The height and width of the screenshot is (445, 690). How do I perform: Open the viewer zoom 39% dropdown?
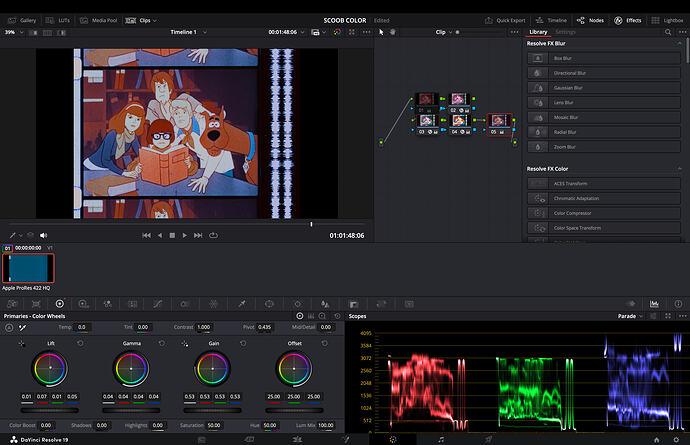[x=13, y=32]
